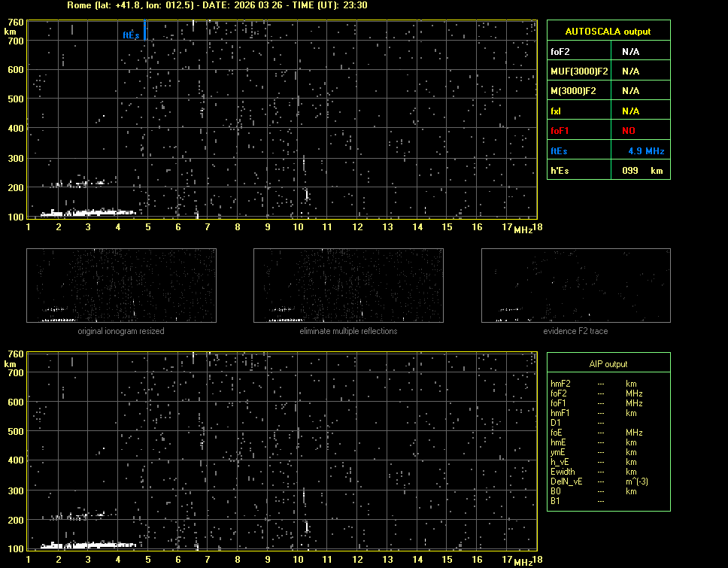Click the km axis label on lower ionogram
Image resolution: width=728 pixels, height=568 pixels.
click(x=10, y=363)
